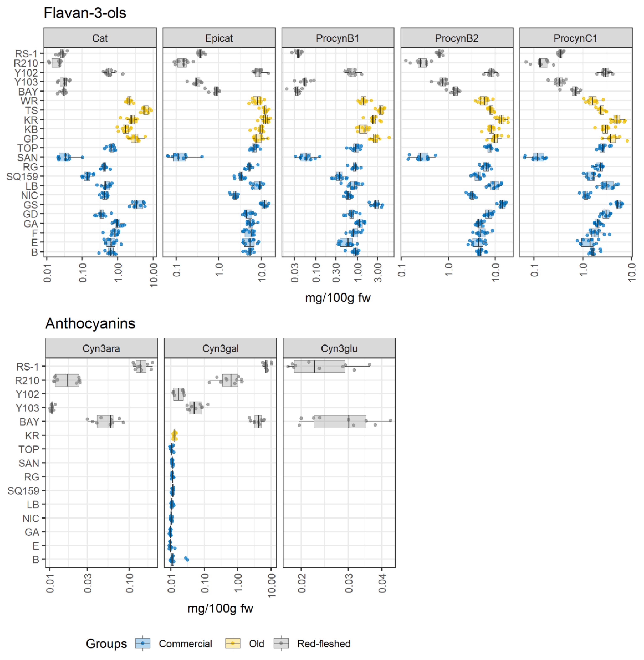Click the Cat facet header strip

[100, 38]
